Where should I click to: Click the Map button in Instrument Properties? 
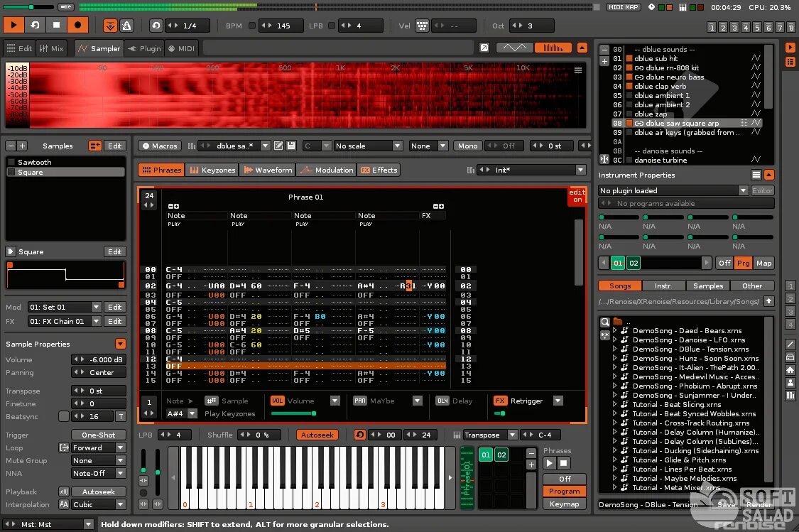[x=763, y=263]
